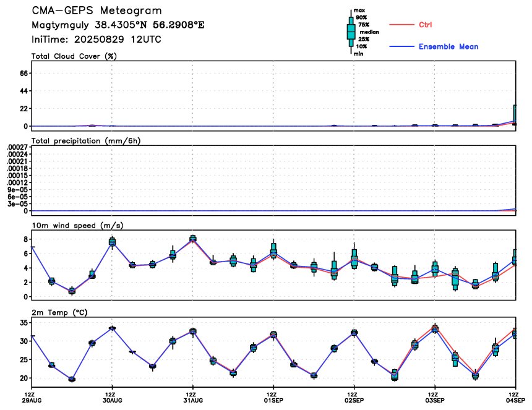Click the temperature box at 12Z 03SEP
The image size is (532, 410).
(435, 328)
